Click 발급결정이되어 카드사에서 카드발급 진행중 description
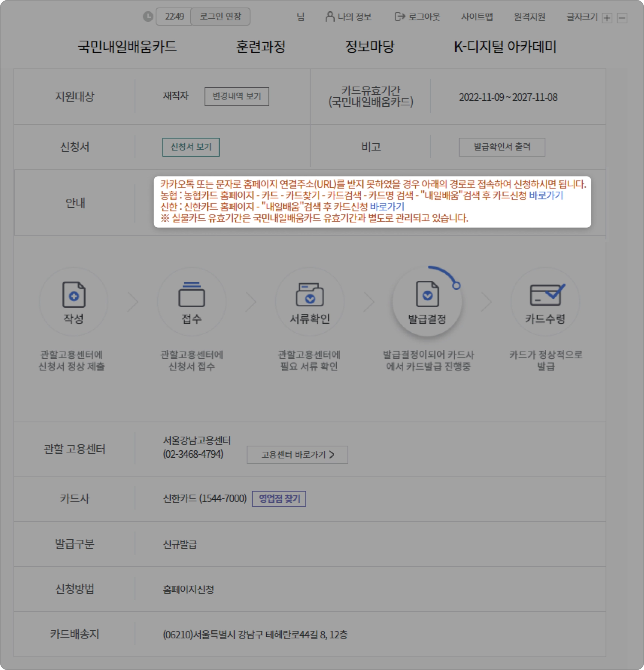Viewport: 644px width, 670px height. pyautogui.click(x=428, y=361)
